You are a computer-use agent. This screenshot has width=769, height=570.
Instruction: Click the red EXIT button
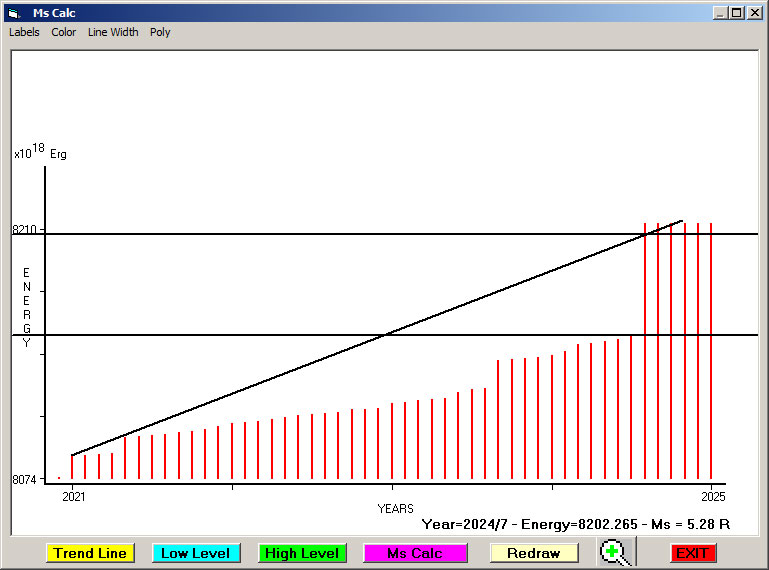click(x=691, y=553)
